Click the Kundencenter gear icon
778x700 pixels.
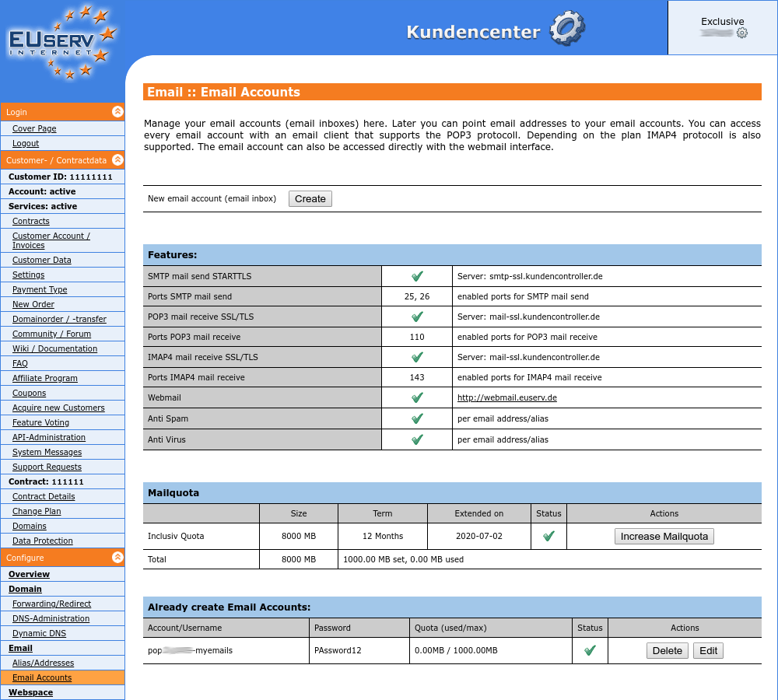click(567, 28)
